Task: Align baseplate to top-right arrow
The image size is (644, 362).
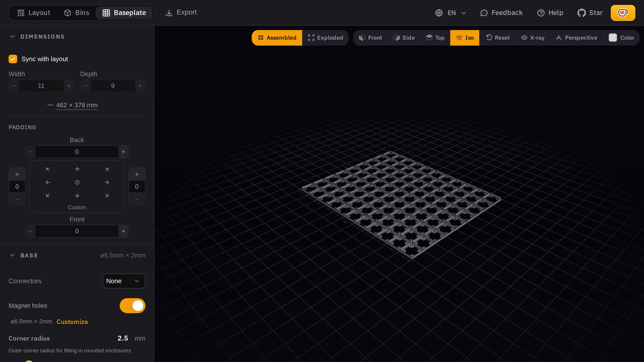Action: pyautogui.click(x=107, y=169)
